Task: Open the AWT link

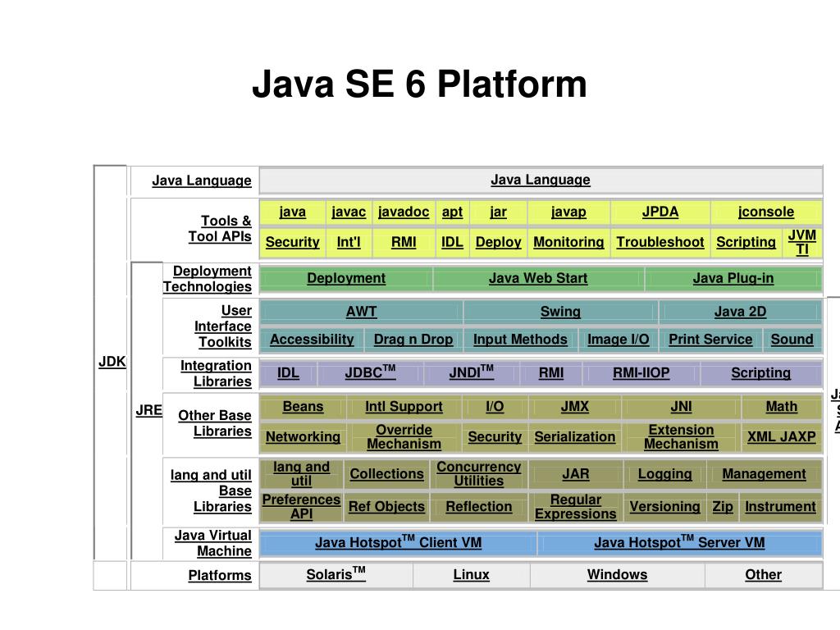Action: coord(362,312)
